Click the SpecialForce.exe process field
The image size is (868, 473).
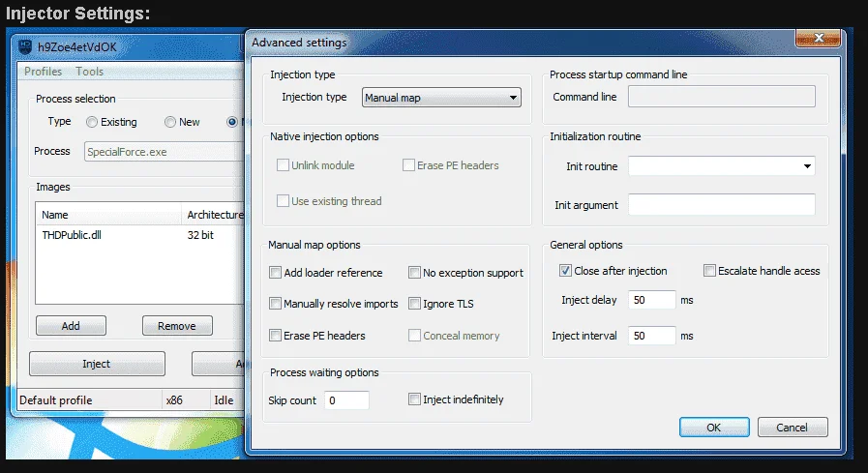click(x=164, y=152)
